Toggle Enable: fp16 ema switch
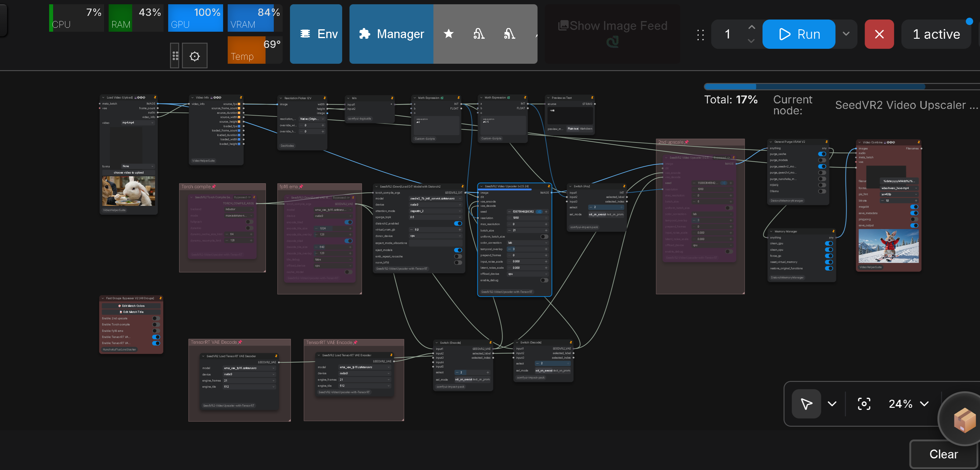Screen dimensions: 980x470 [156, 330]
